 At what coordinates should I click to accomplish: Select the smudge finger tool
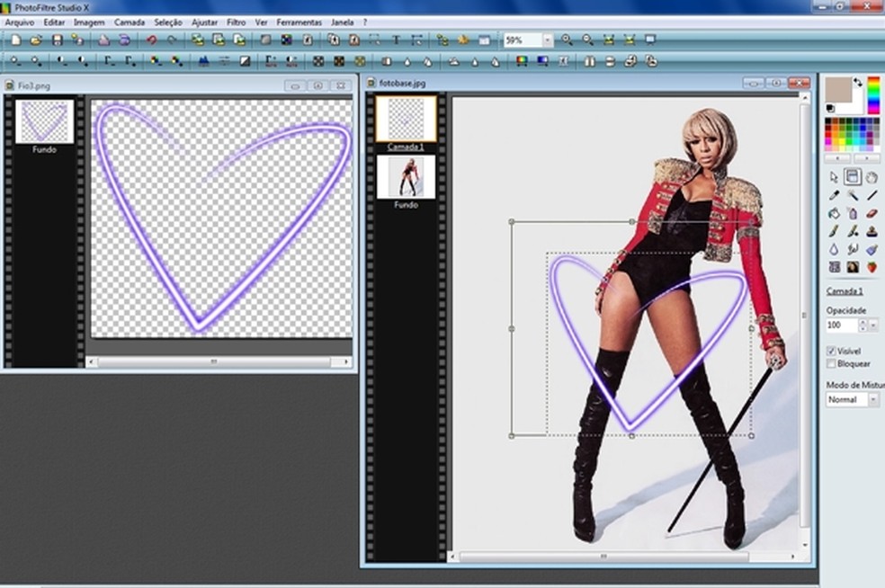click(x=853, y=249)
